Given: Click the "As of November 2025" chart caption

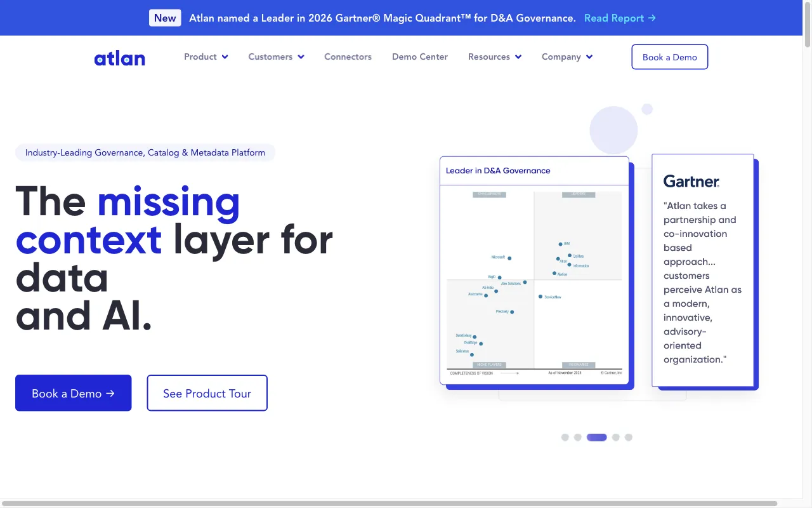Looking at the screenshot, I should [565, 373].
